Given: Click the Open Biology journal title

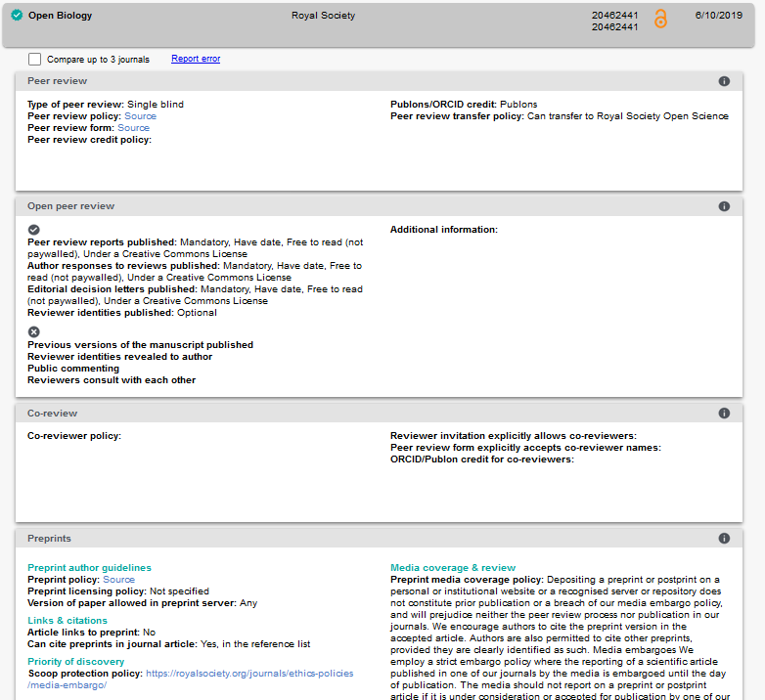Looking at the screenshot, I should coord(60,15).
